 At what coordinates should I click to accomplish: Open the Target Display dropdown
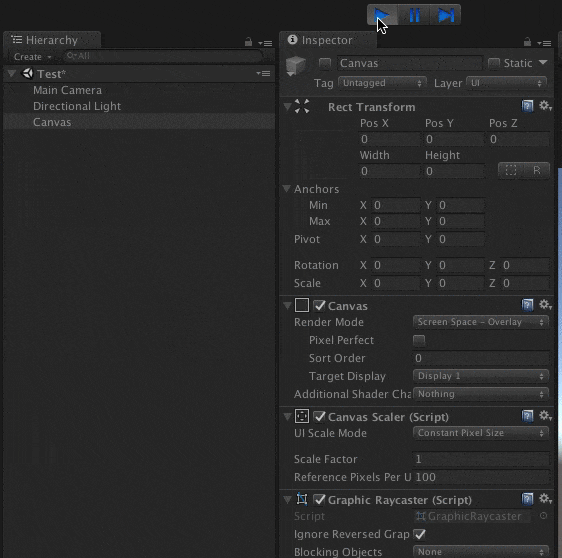pos(481,376)
